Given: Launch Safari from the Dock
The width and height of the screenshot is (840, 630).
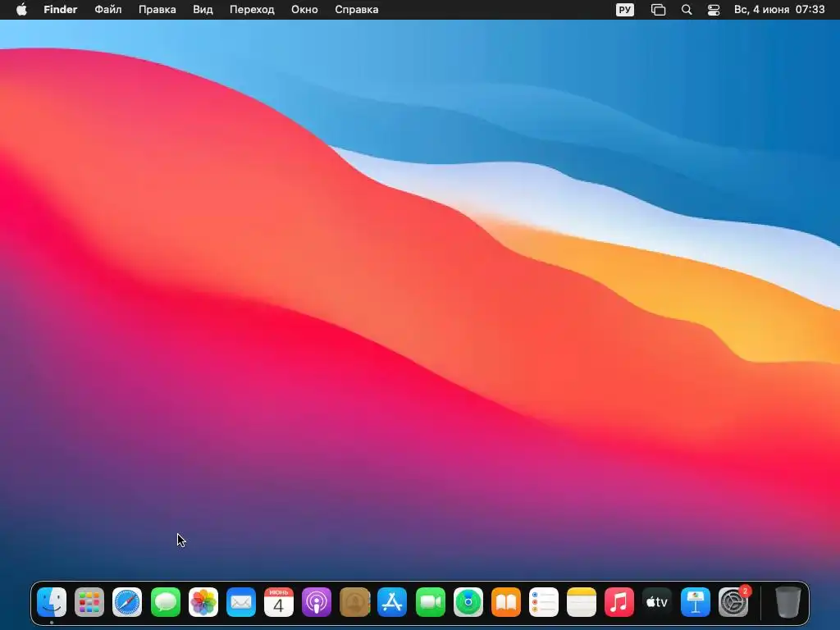Looking at the screenshot, I should click(127, 602).
